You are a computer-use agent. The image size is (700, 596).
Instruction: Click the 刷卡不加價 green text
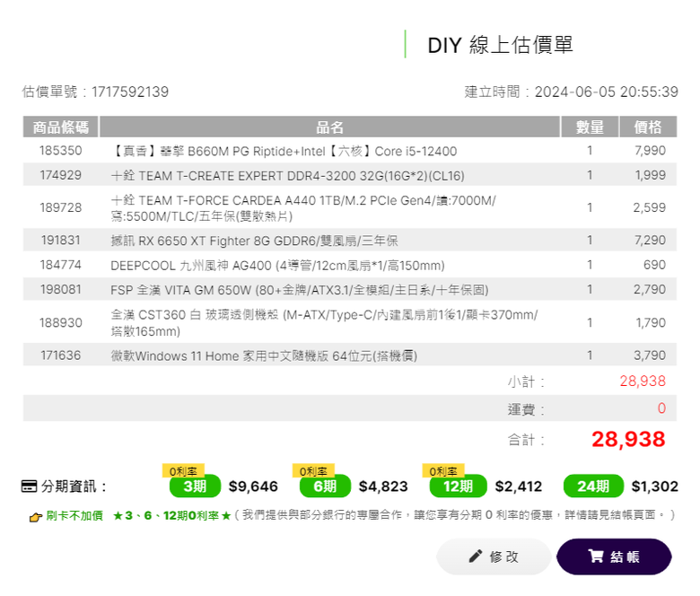coord(74,515)
